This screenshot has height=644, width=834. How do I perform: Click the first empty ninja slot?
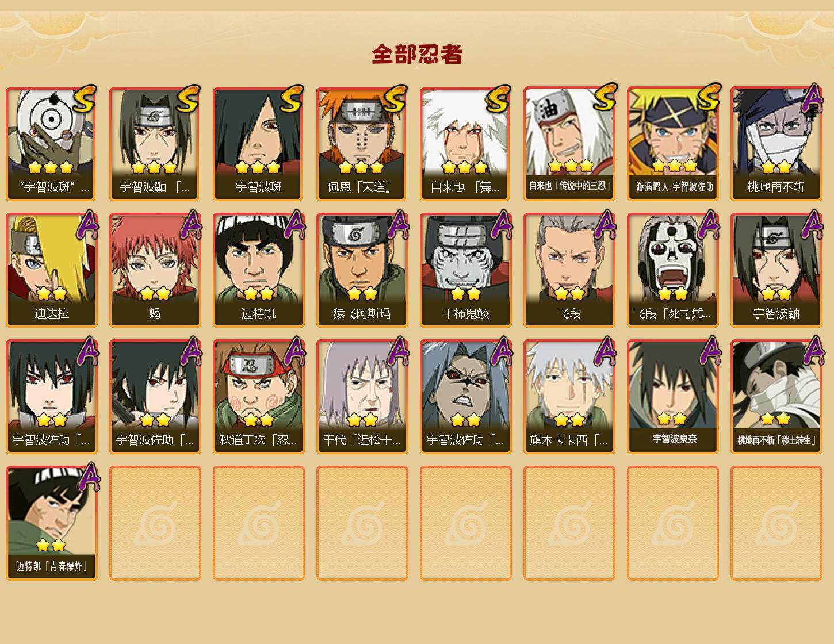tap(155, 523)
